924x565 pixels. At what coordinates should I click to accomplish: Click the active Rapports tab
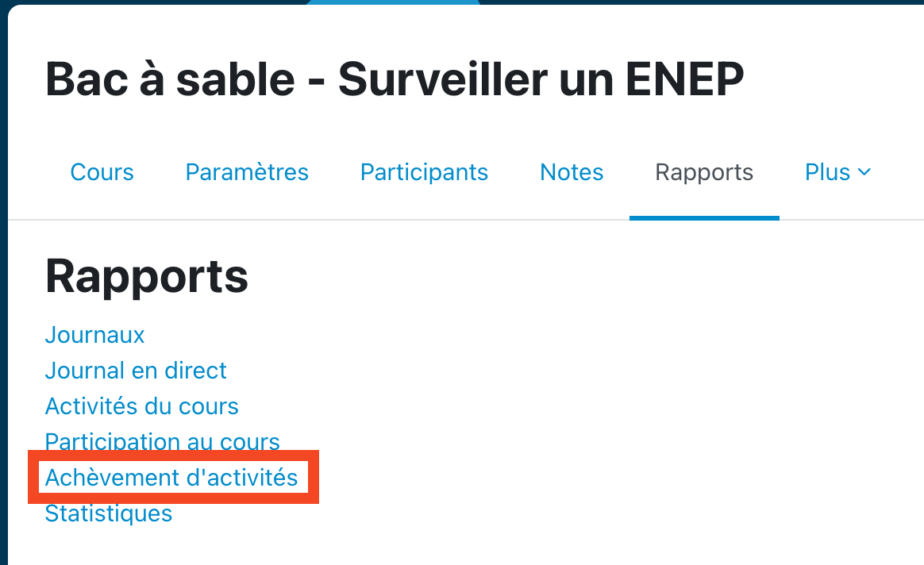tap(704, 172)
